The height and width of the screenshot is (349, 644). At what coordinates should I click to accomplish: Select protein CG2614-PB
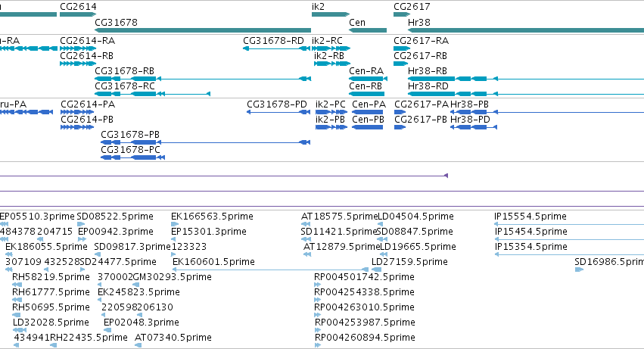tap(87, 119)
